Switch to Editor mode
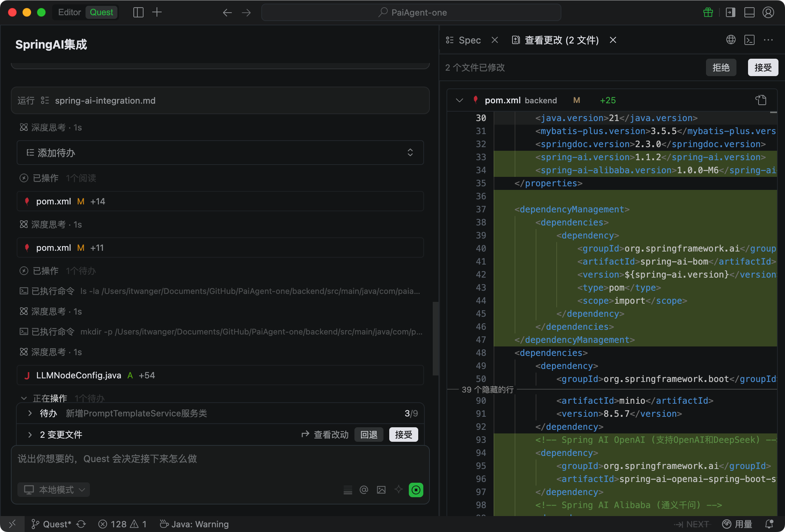This screenshot has width=785, height=532. 69,12
